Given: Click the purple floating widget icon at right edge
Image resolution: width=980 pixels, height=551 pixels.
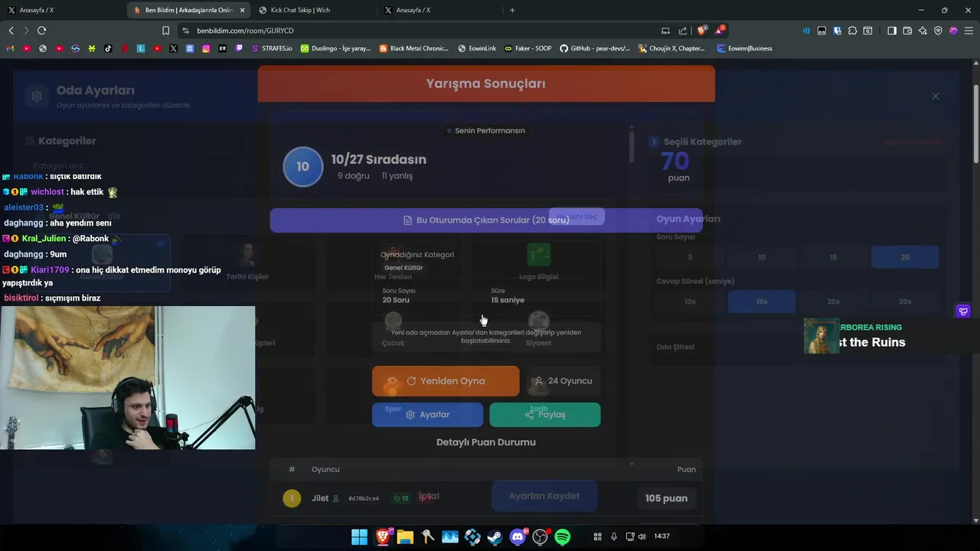Looking at the screenshot, I should [963, 311].
